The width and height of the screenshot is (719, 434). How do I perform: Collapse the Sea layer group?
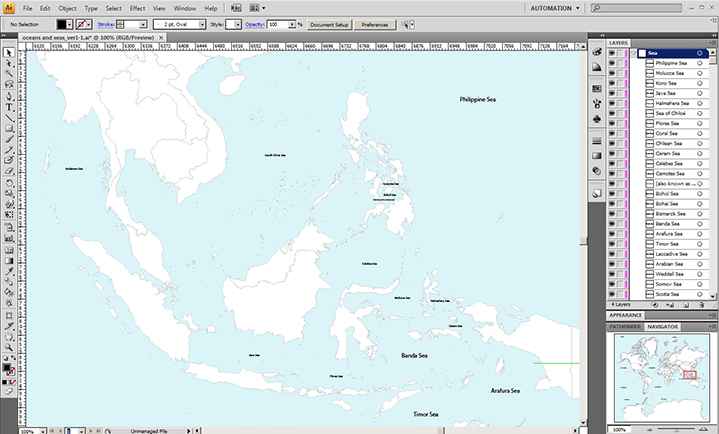(634, 52)
